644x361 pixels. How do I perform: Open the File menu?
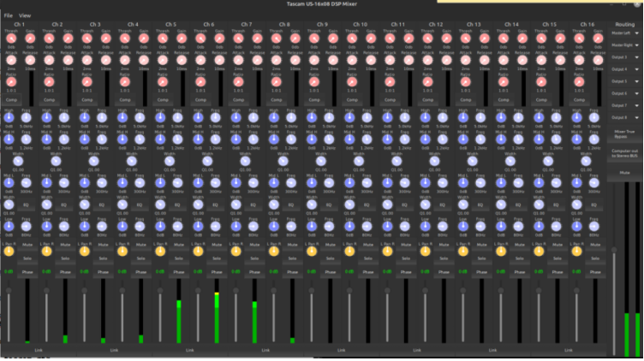tap(9, 15)
